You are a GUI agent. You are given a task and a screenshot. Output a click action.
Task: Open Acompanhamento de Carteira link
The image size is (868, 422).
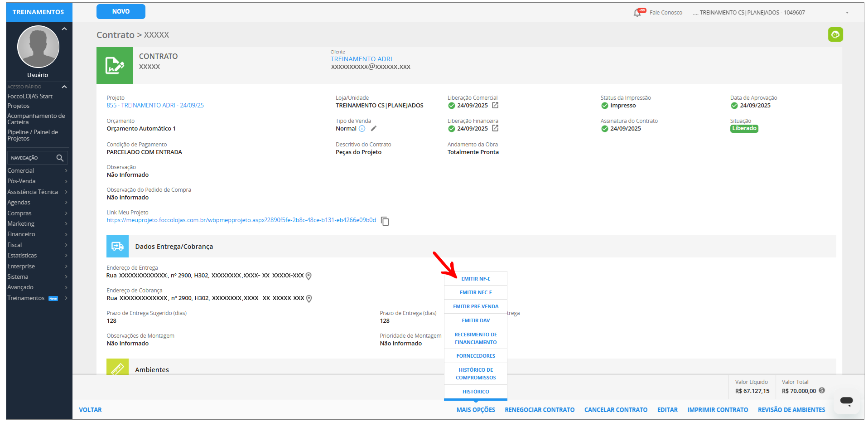36,119
